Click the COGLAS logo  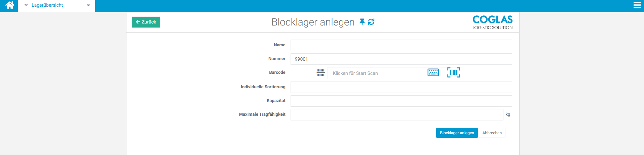(492, 22)
